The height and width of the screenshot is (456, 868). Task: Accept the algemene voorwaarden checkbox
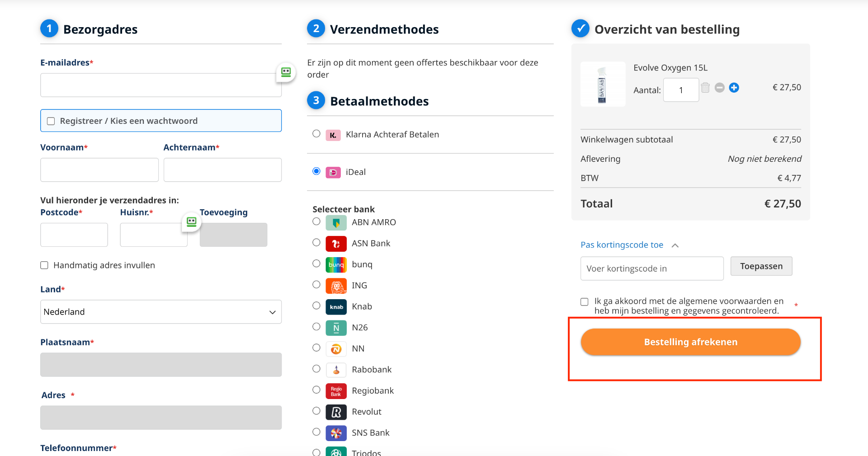point(585,302)
